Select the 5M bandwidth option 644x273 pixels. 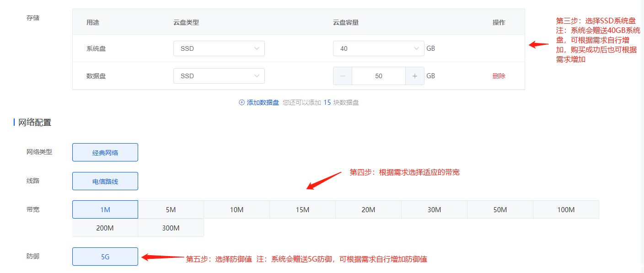tap(171, 209)
